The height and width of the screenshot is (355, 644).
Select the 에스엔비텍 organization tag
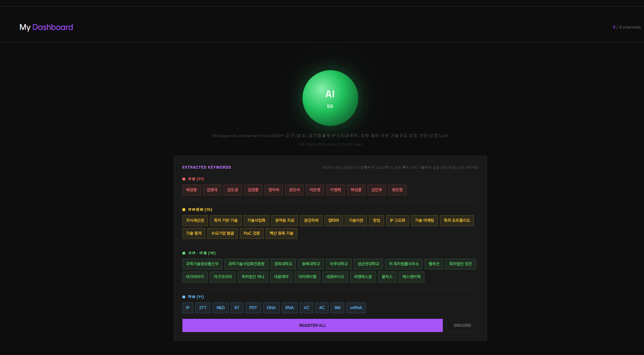[x=411, y=277]
